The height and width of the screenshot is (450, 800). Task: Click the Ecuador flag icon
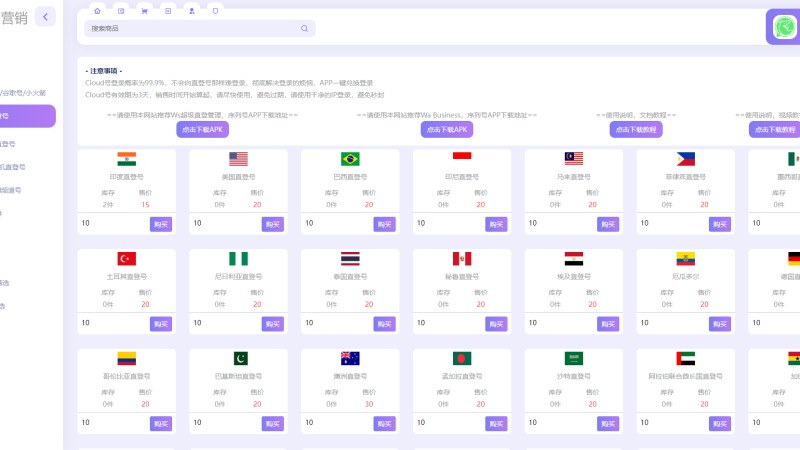pyautogui.click(x=685, y=259)
